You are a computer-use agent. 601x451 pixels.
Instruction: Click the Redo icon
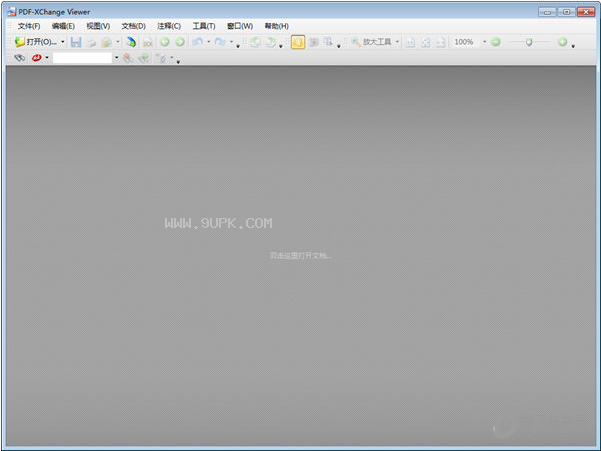click(x=220, y=42)
